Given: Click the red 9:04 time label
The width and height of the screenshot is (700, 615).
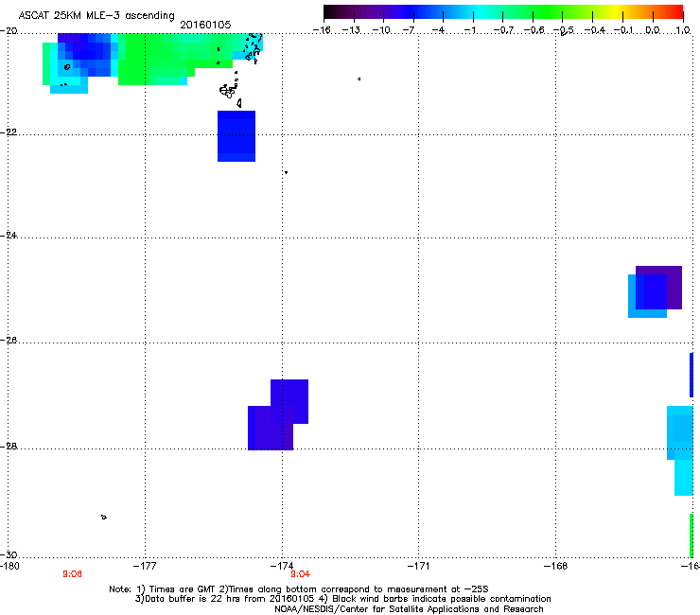Looking at the screenshot, I should 300,574.
